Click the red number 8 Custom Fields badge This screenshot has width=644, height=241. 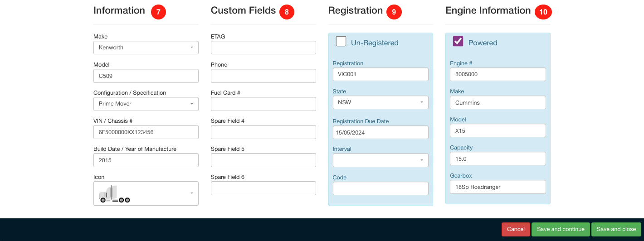click(x=287, y=12)
